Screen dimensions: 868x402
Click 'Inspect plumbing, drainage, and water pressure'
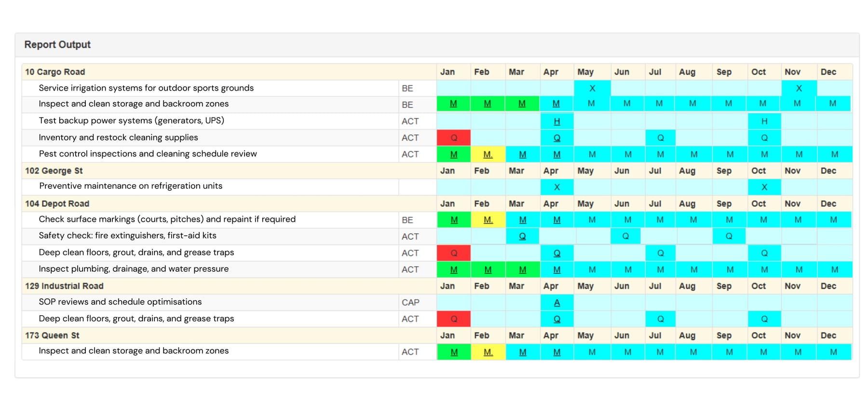tap(134, 269)
